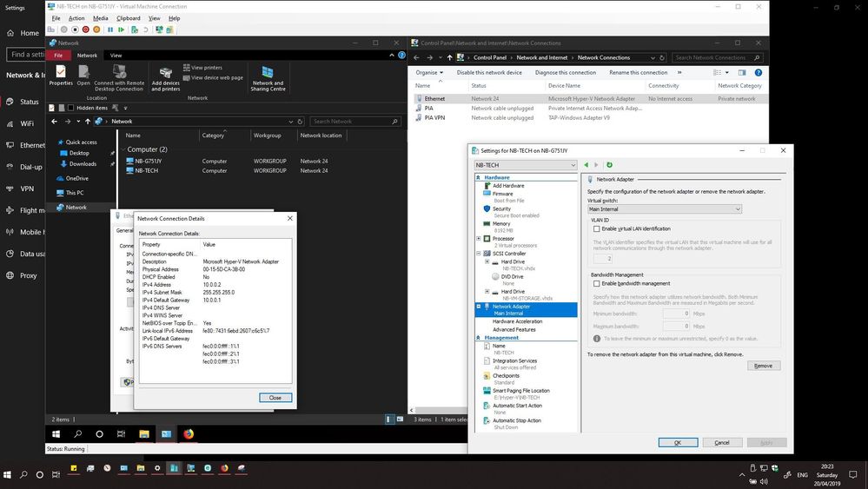Click the Ctrl+Alt+Del icon in the VM toolbar
The height and width of the screenshot is (489, 868).
51,30
